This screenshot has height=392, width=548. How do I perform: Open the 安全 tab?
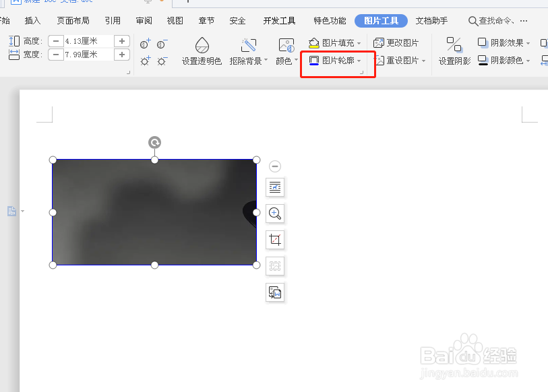(x=238, y=21)
